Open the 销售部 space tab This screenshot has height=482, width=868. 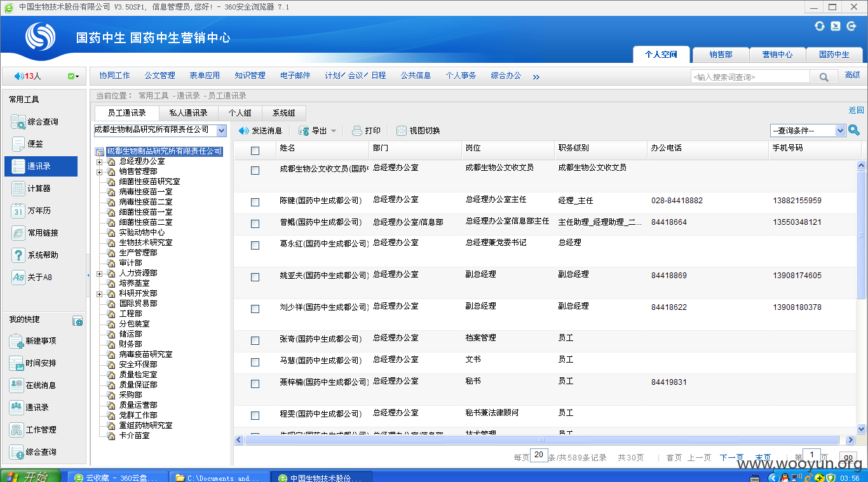[x=721, y=55]
